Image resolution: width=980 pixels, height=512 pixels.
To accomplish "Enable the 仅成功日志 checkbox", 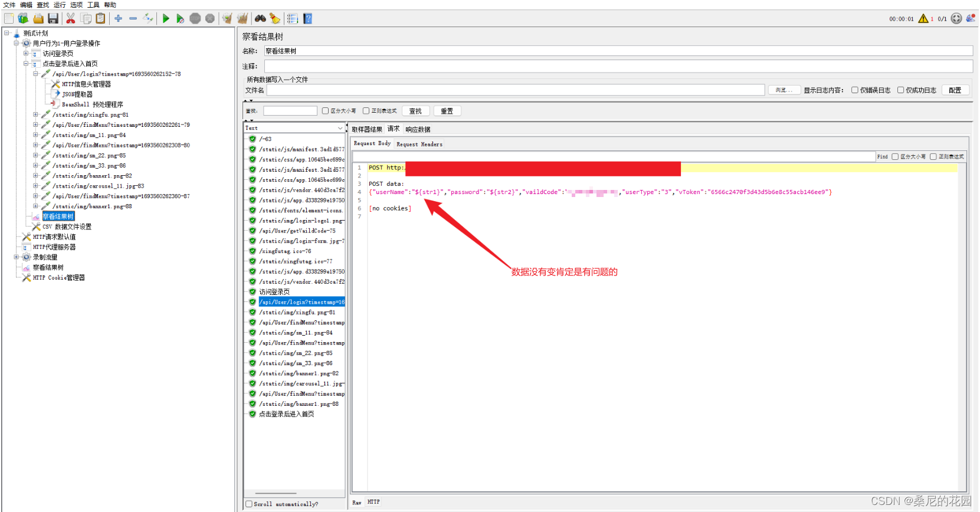I will (x=900, y=90).
